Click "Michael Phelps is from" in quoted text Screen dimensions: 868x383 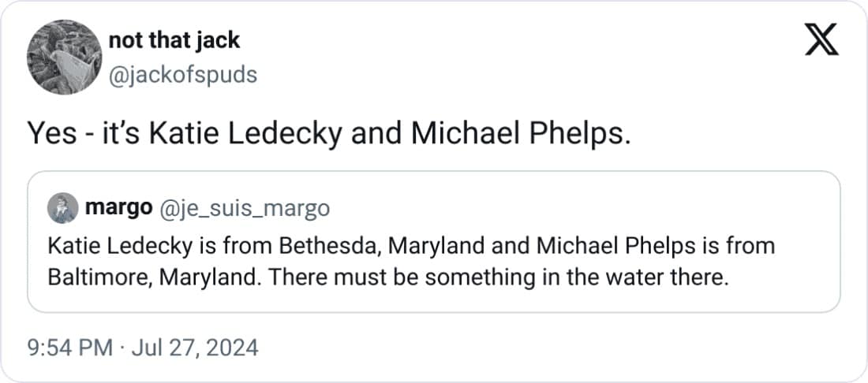pos(656,245)
